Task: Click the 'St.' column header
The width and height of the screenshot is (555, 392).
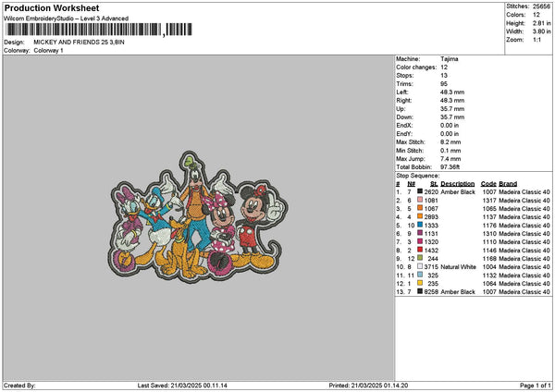Action: 434,184
